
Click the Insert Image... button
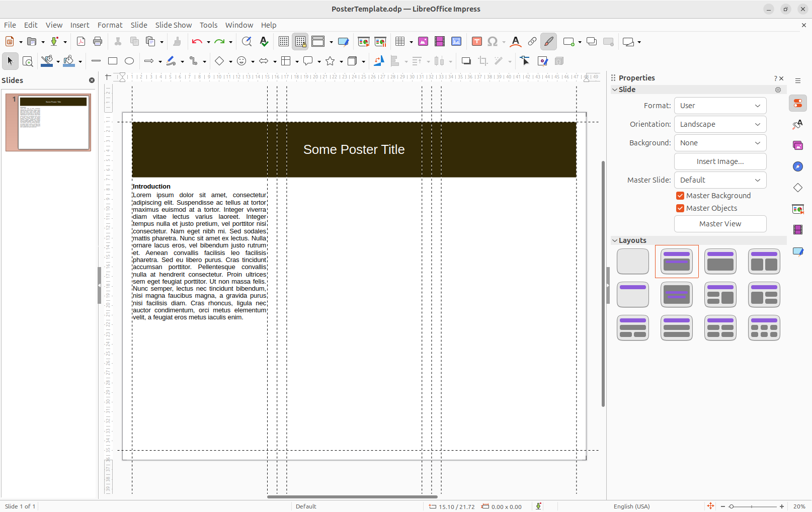click(x=720, y=161)
